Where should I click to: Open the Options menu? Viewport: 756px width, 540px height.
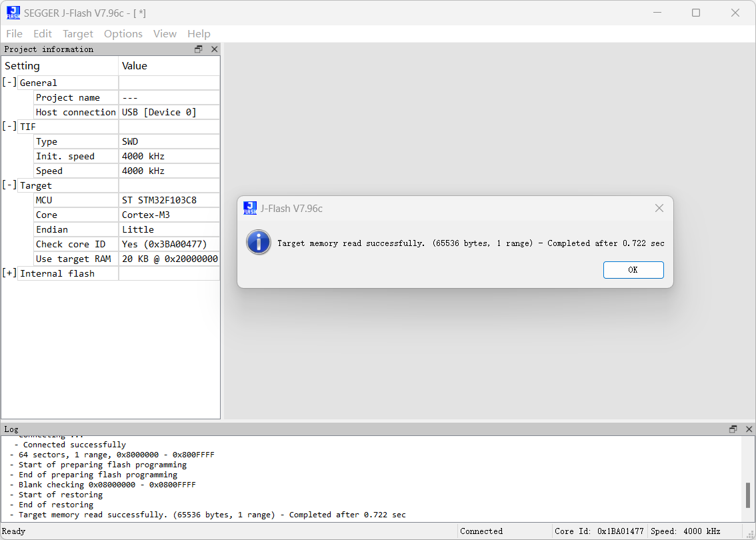[123, 34]
